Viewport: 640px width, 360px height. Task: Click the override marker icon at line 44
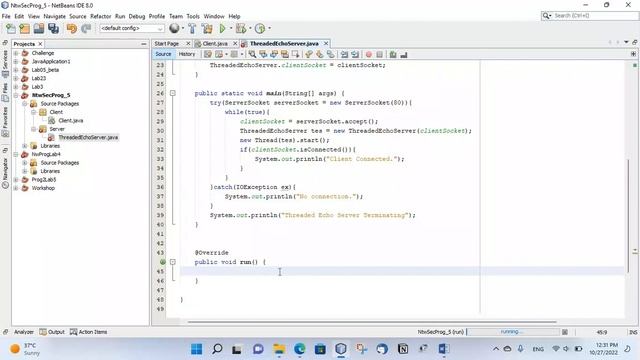[162, 262]
